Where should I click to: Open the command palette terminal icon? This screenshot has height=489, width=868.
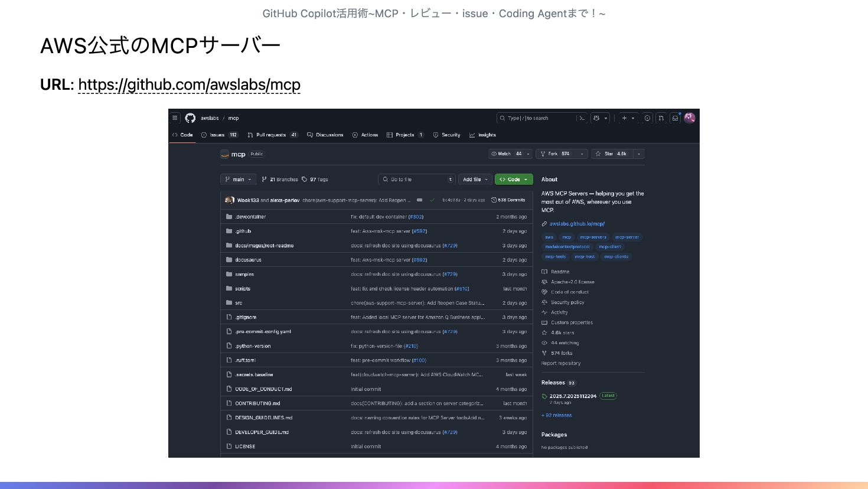click(x=582, y=118)
